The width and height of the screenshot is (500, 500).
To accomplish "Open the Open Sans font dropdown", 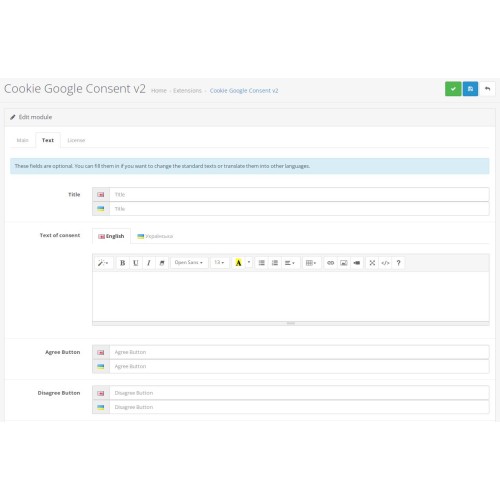I will coord(189,263).
